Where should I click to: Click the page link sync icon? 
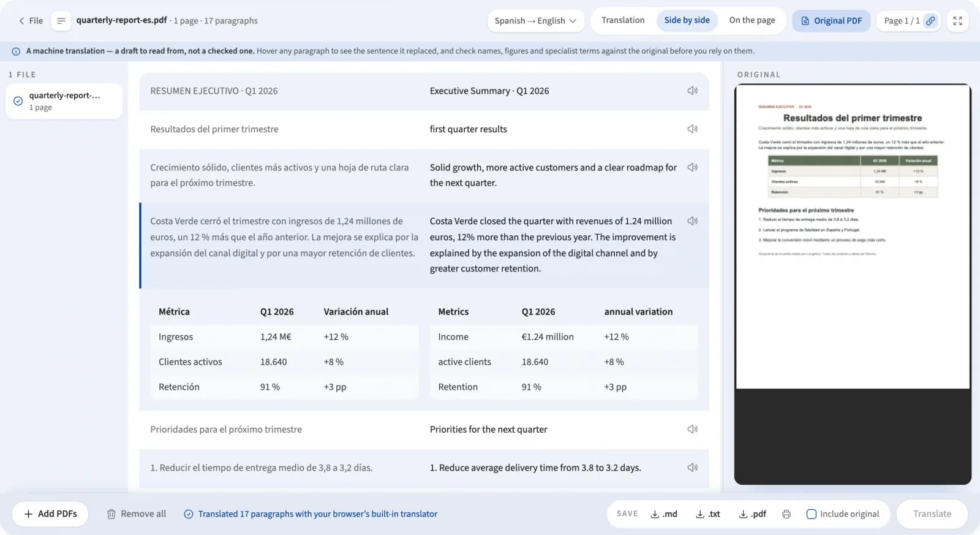pyautogui.click(x=930, y=21)
